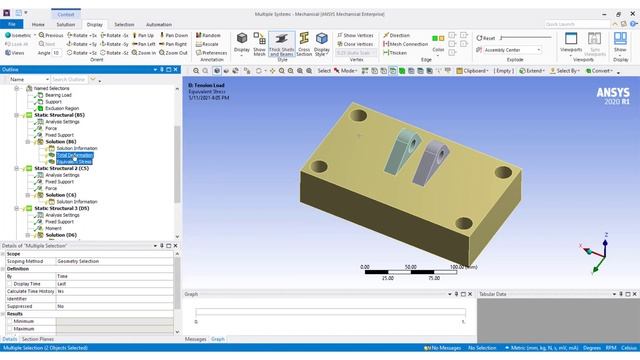Toggle the Display Time checkbox
The height and width of the screenshot is (360, 640).
coord(10,284)
